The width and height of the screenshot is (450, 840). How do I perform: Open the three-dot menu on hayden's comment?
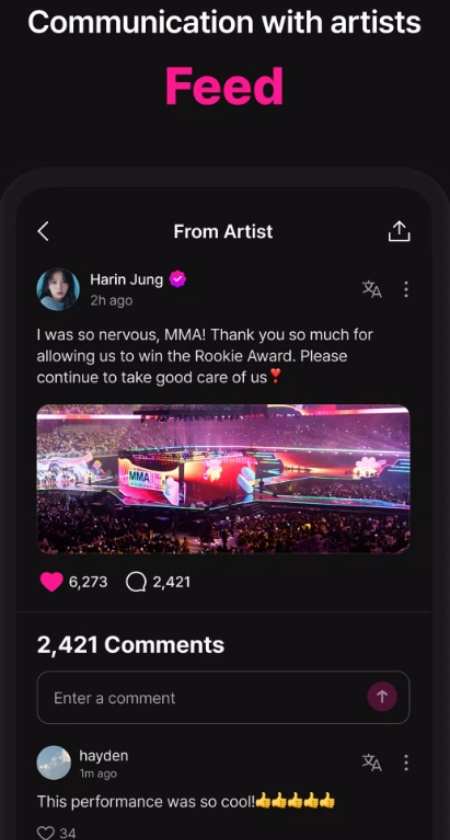pyautogui.click(x=406, y=762)
